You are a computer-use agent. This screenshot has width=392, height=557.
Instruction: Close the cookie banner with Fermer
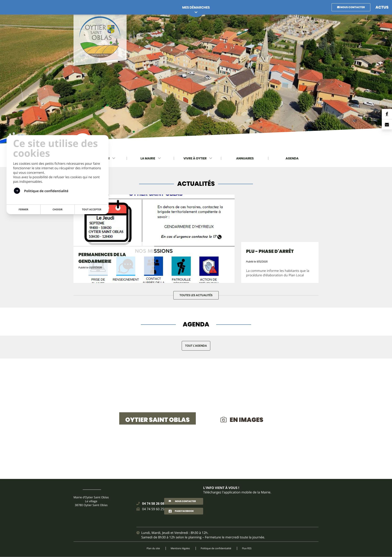pos(23,209)
